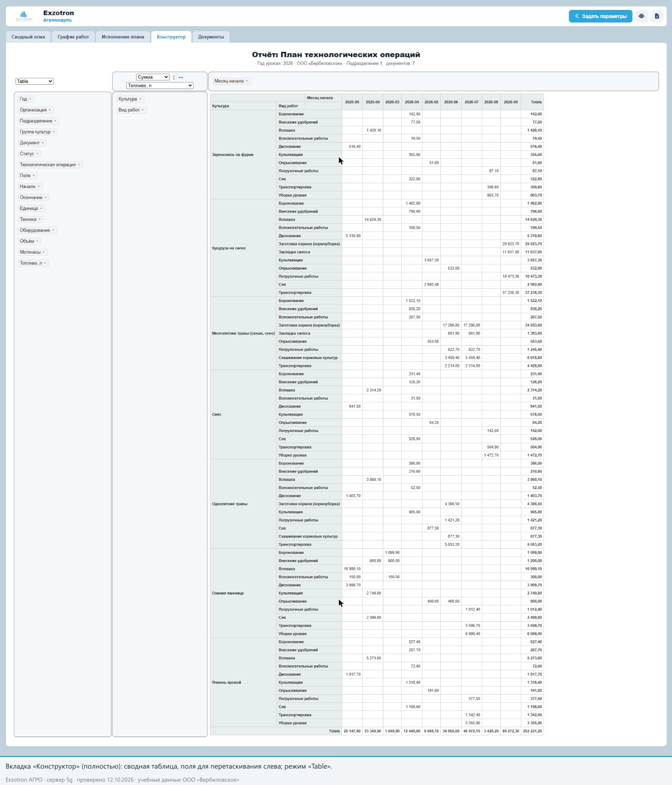Open the Сумма aggregator dropdown
The height and width of the screenshot is (785, 672).
click(x=153, y=77)
